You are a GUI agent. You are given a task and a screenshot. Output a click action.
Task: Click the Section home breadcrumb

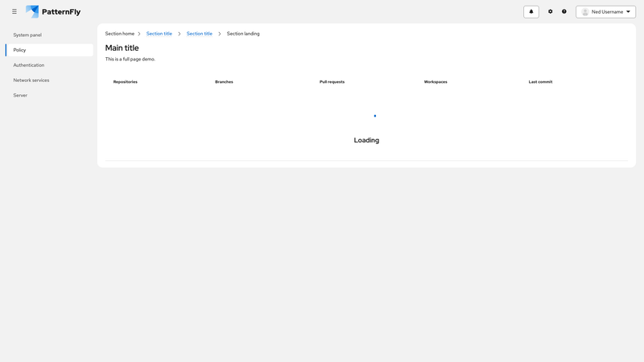point(119,34)
